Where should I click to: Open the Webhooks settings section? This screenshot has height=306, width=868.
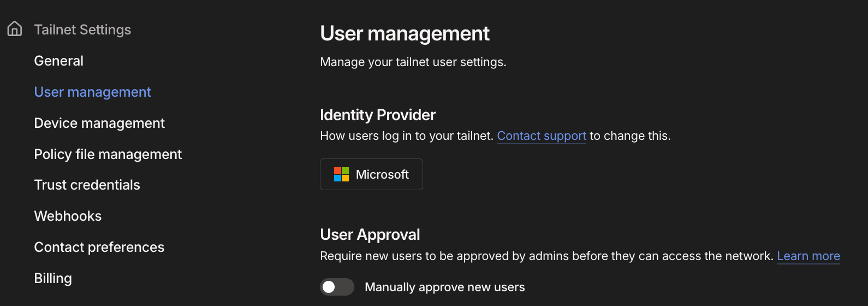[x=68, y=216]
